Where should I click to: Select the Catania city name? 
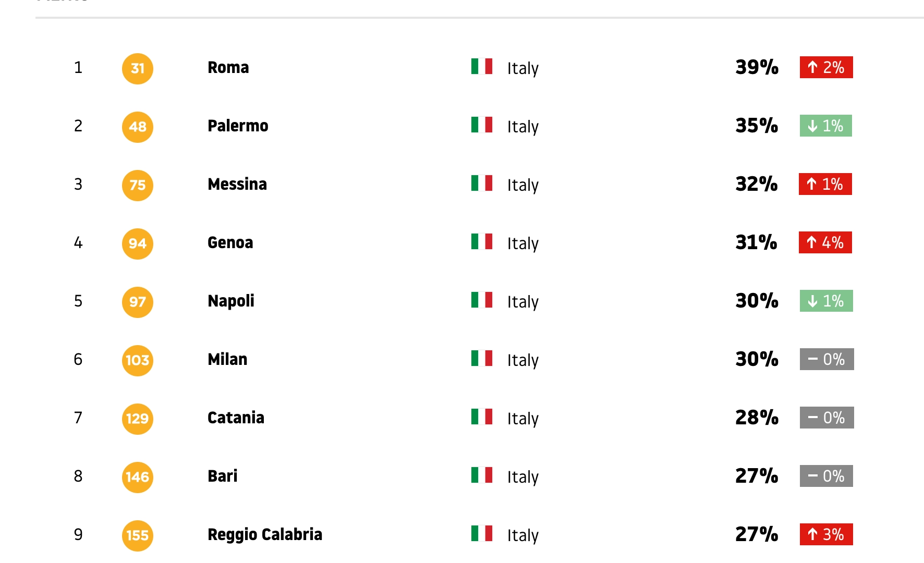236,418
